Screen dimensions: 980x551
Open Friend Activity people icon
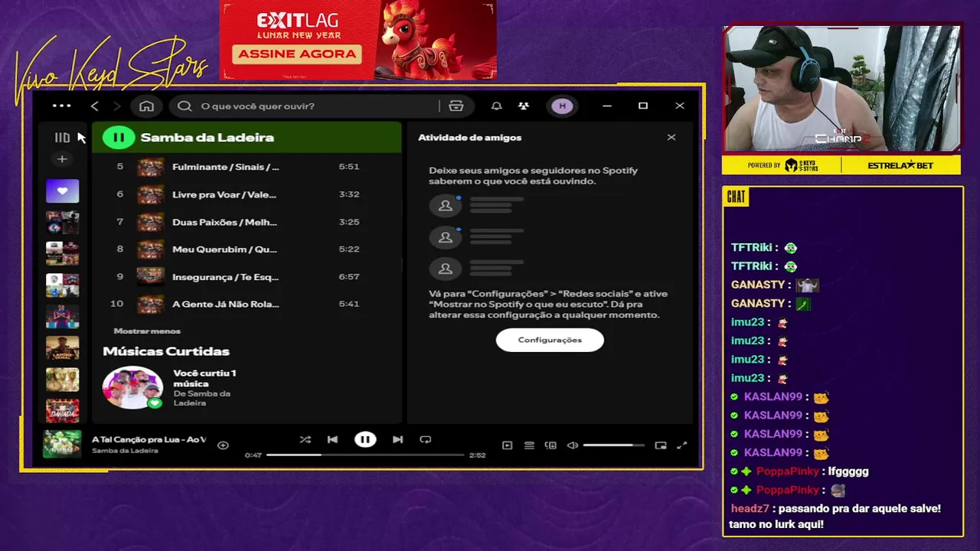(x=524, y=106)
